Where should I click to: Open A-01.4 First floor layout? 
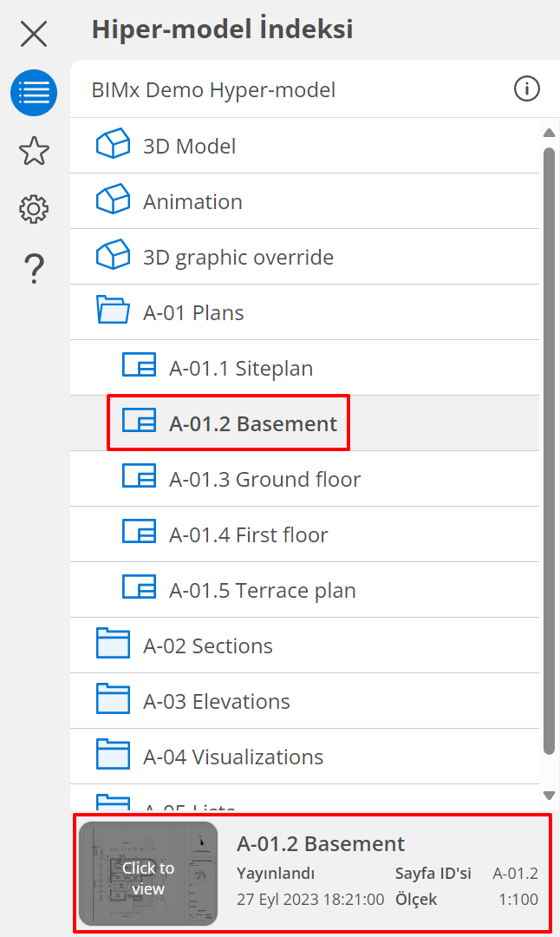pos(248,534)
